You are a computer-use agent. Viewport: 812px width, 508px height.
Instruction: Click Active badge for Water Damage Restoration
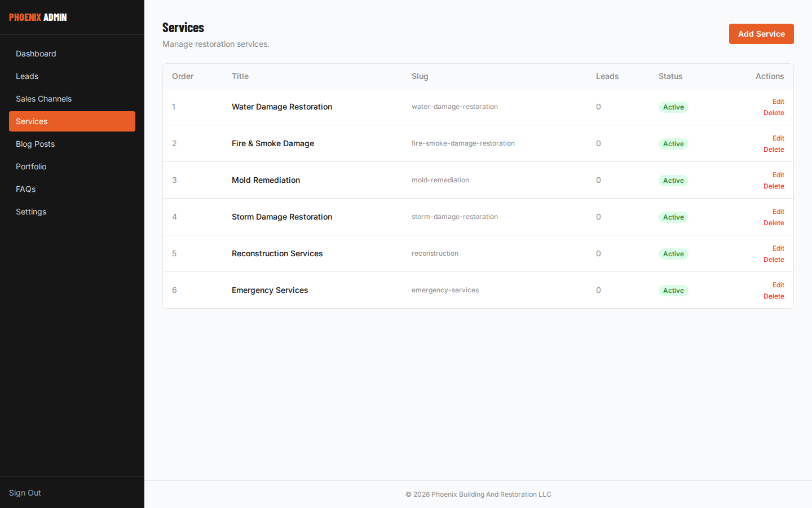(x=673, y=107)
